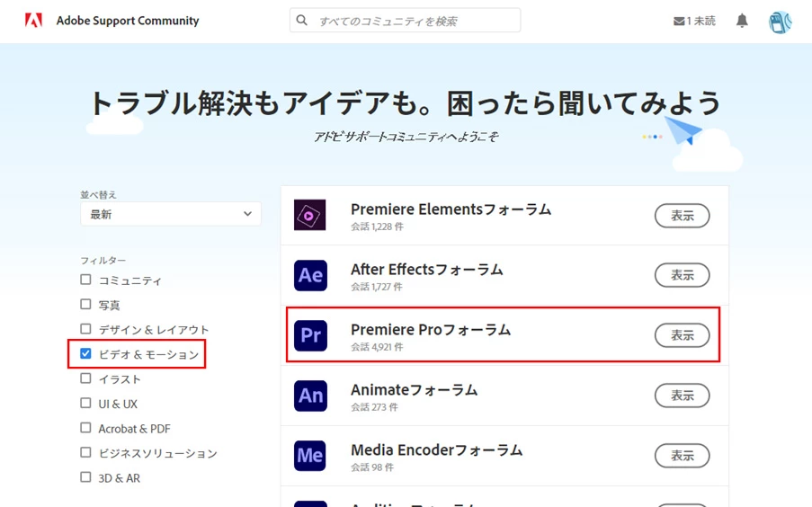Click the 会話 4,921 件 count text
The height and width of the screenshot is (507, 812).
pos(377,346)
